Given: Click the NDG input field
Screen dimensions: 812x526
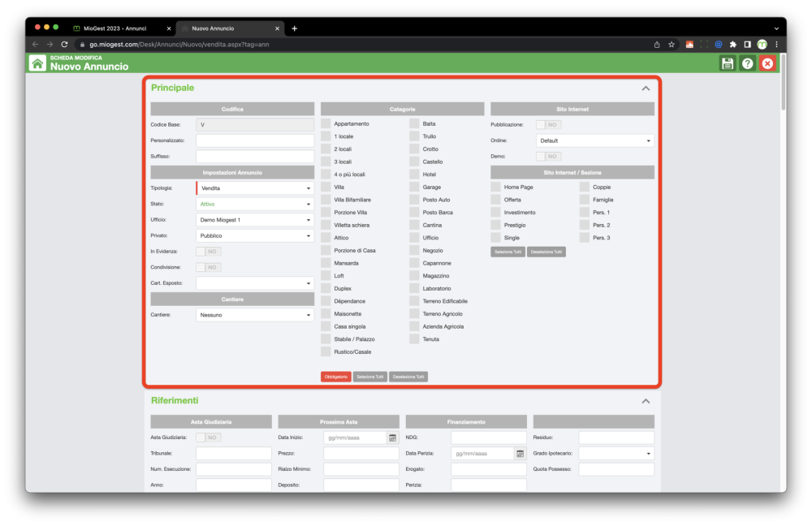Looking at the screenshot, I should [x=488, y=438].
